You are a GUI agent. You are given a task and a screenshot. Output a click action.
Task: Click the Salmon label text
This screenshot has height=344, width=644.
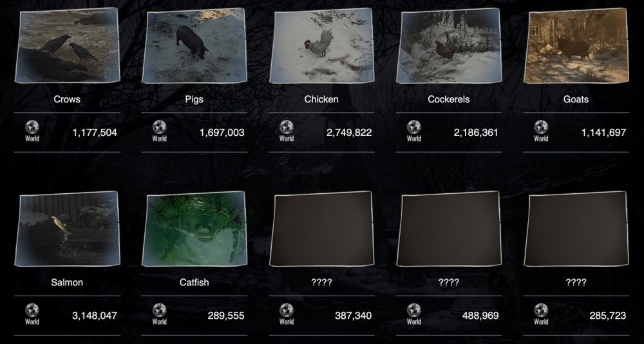pyautogui.click(x=67, y=282)
